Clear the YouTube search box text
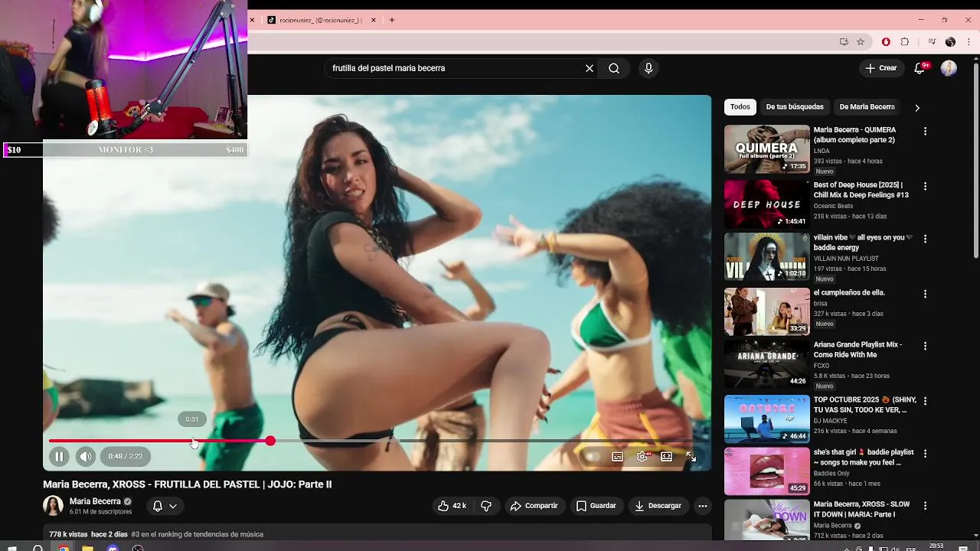 click(x=590, y=68)
